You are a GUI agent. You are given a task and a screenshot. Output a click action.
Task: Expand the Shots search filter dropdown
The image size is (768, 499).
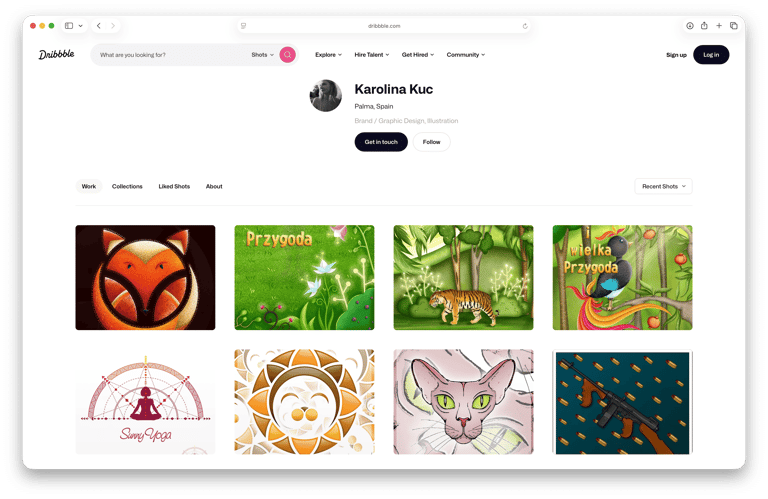(x=263, y=55)
